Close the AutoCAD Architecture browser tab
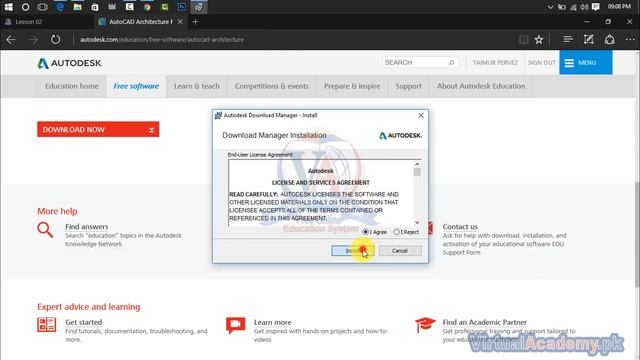This screenshot has width=640, height=360. click(180, 22)
